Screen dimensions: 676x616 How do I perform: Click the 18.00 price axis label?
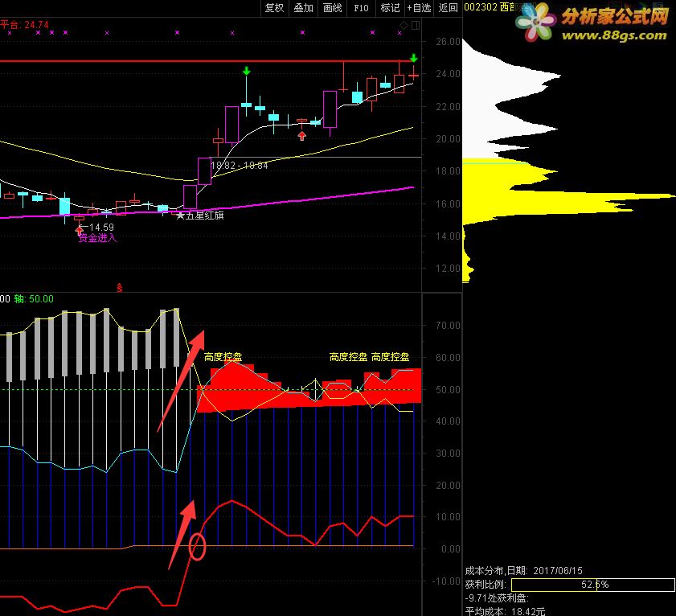(448, 171)
